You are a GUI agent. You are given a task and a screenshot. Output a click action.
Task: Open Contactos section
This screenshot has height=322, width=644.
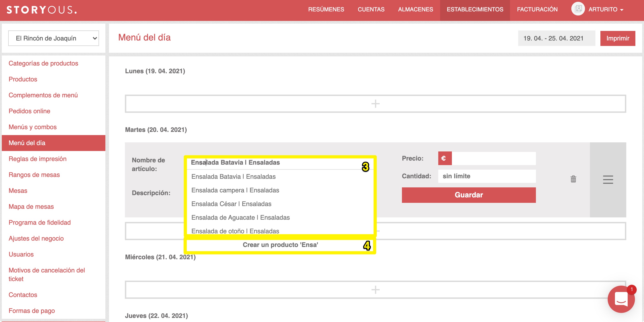click(x=23, y=295)
